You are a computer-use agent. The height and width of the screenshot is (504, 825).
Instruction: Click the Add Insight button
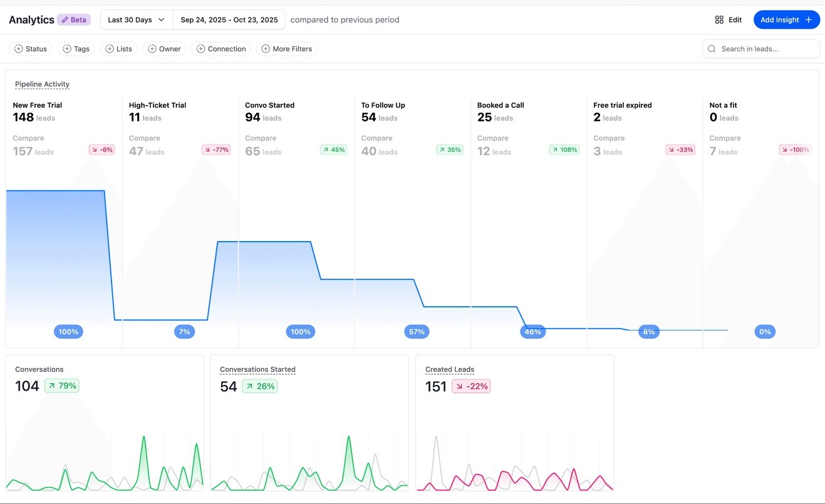coord(786,20)
